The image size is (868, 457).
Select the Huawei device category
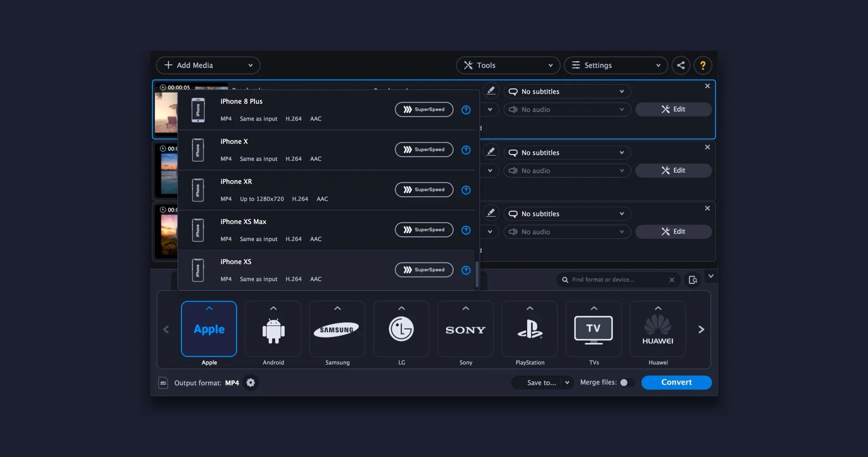coord(658,329)
